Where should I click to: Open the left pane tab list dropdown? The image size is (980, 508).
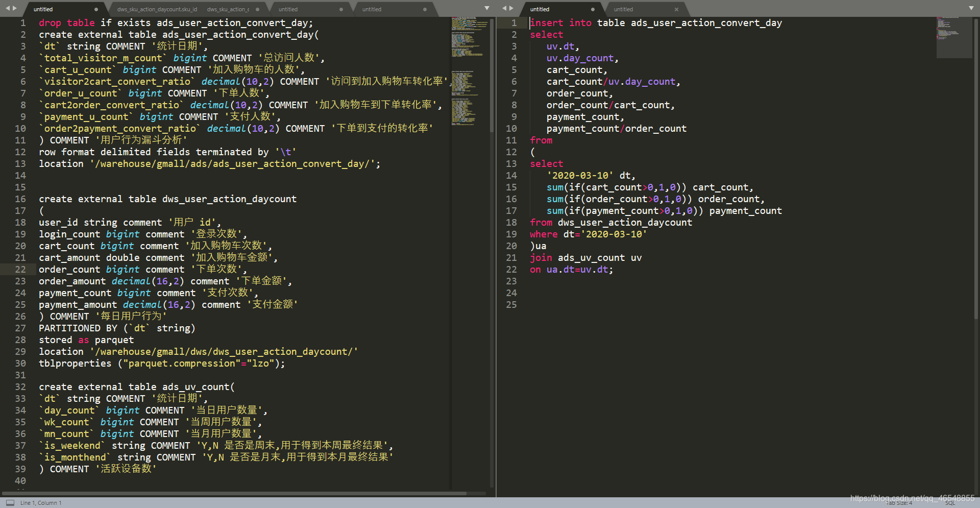tap(487, 8)
